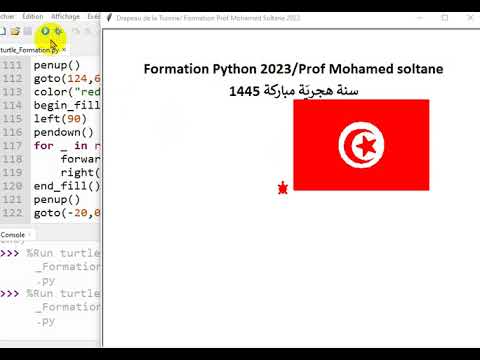Click line number 122 in gutter
Viewport: 480px width, 360px height.
(12, 213)
